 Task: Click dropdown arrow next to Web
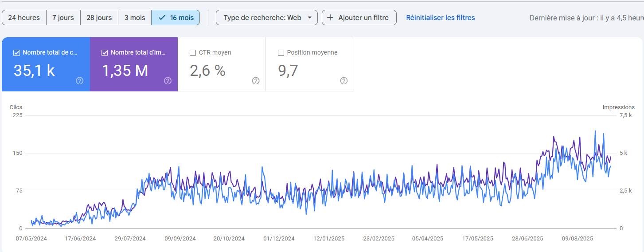pos(309,18)
